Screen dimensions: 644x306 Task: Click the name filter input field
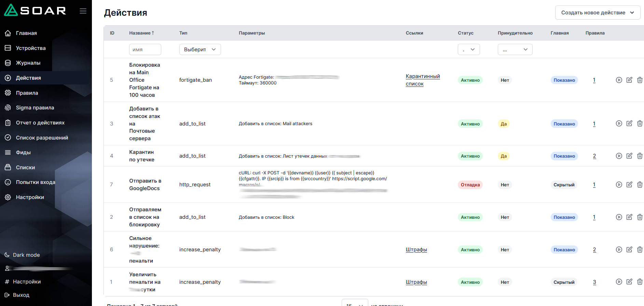(x=145, y=50)
